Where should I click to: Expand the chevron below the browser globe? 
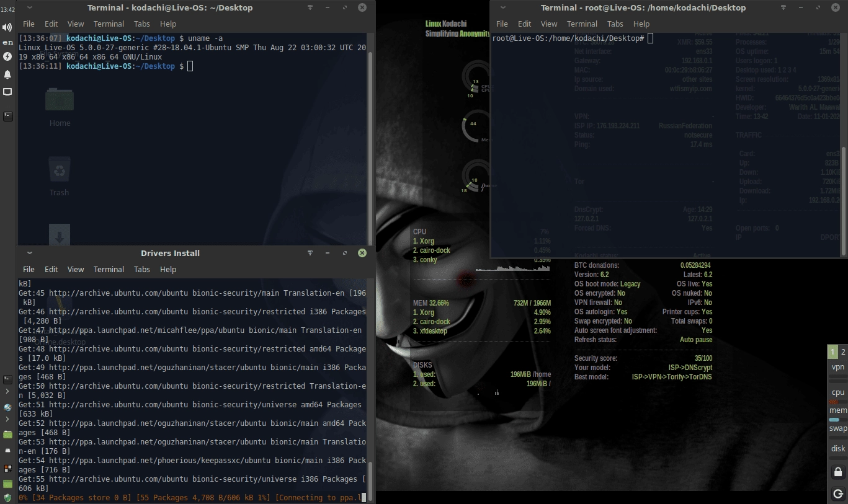click(7, 420)
